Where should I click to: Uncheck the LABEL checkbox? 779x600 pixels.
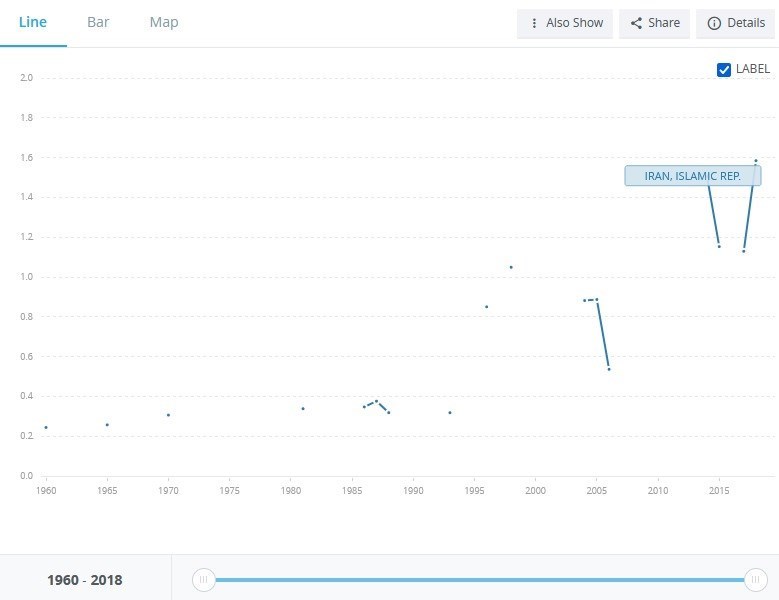(x=724, y=70)
